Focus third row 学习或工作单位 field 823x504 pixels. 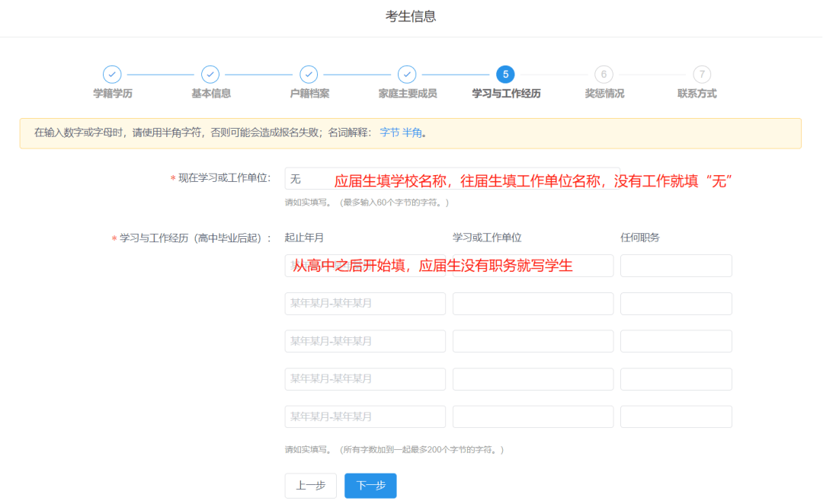tap(533, 341)
